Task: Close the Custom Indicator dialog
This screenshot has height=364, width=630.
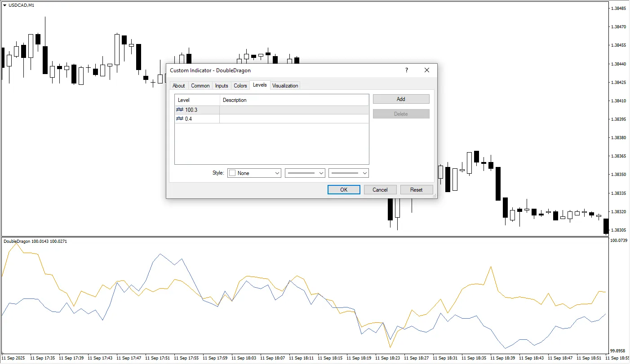Action: click(x=427, y=70)
